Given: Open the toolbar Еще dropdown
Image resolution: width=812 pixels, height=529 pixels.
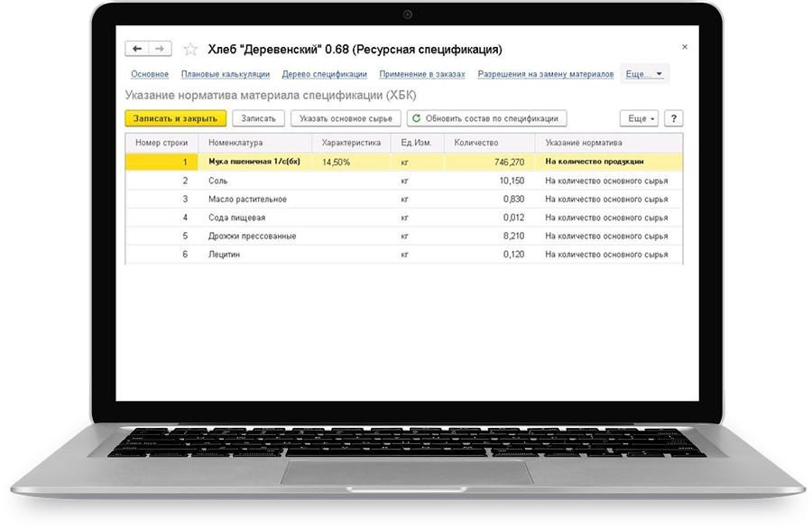Looking at the screenshot, I should click(x=639, y=118).
